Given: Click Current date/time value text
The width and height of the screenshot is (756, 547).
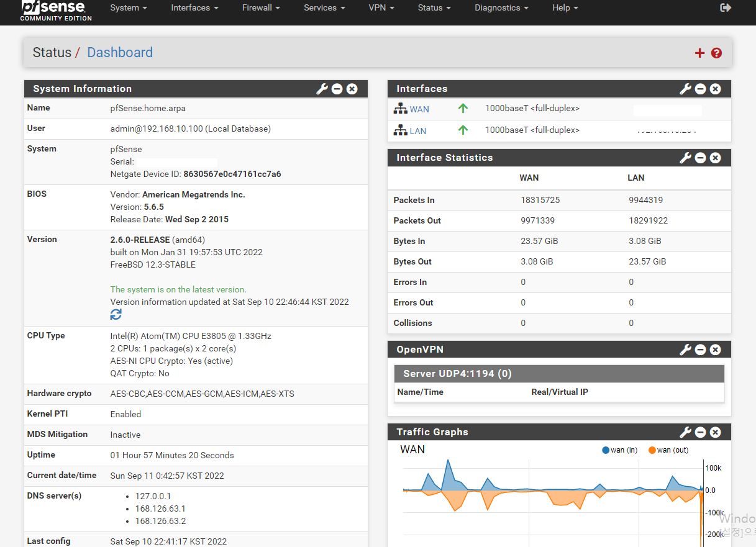Looking at the screenshot, I should click(x=167, y=476).
